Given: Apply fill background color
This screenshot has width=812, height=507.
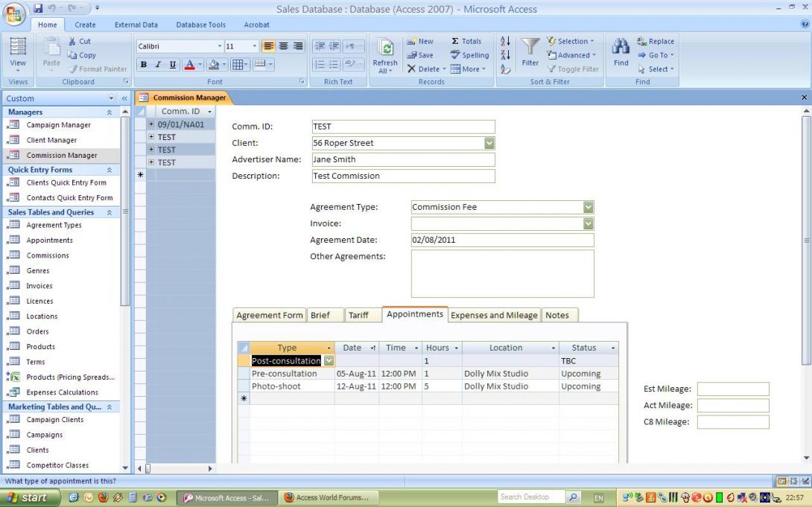Looking at the screenshot, I should point(213,65).
